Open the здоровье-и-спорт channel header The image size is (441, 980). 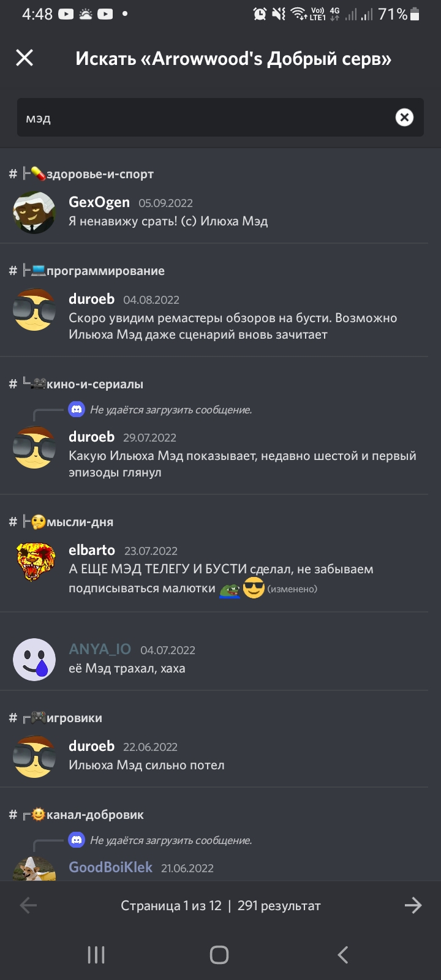click(81, 174)
